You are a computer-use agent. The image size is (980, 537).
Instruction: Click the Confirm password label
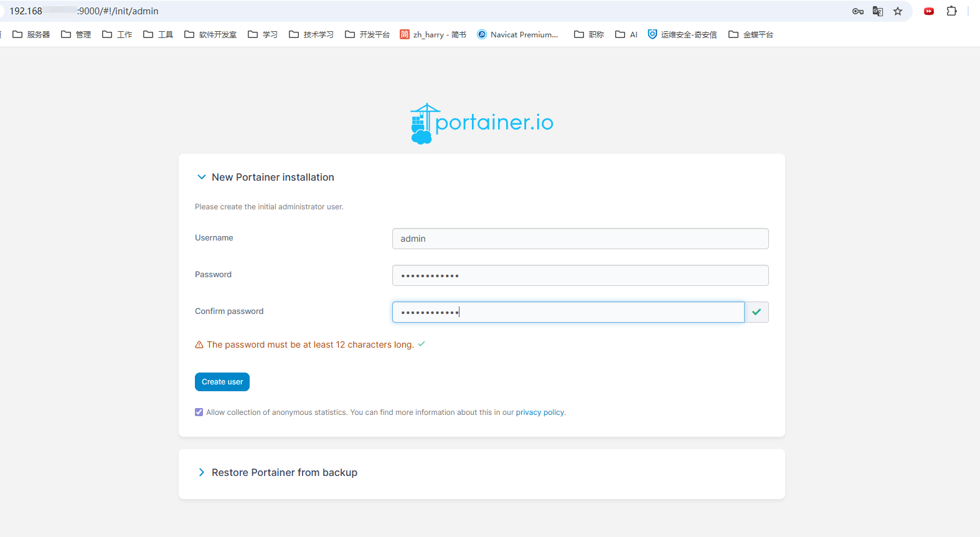[229, 311]
